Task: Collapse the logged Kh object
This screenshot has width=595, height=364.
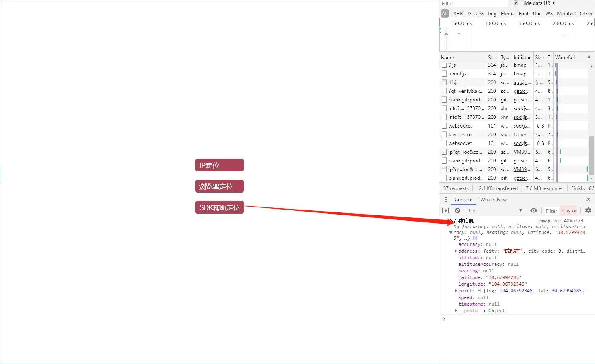Action: click(x=451, y=233)
